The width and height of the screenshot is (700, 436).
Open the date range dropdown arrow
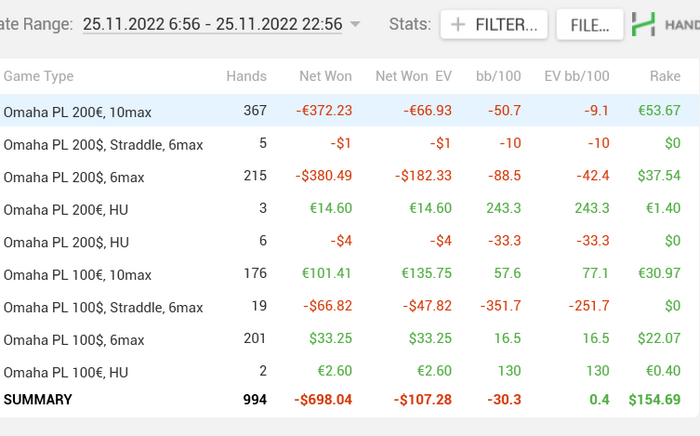pos(355,25)
